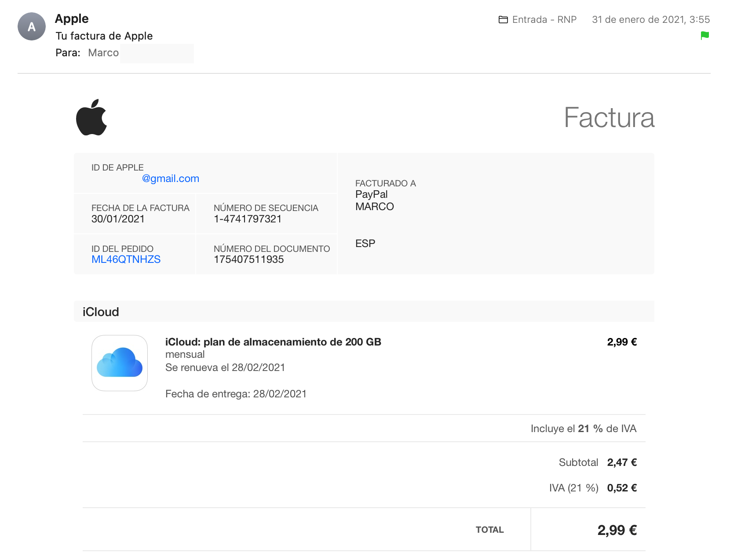Click the sender name Apple
Image resolution: width=730 pixels, height=560 pixels.
click(x=72, y=18)
